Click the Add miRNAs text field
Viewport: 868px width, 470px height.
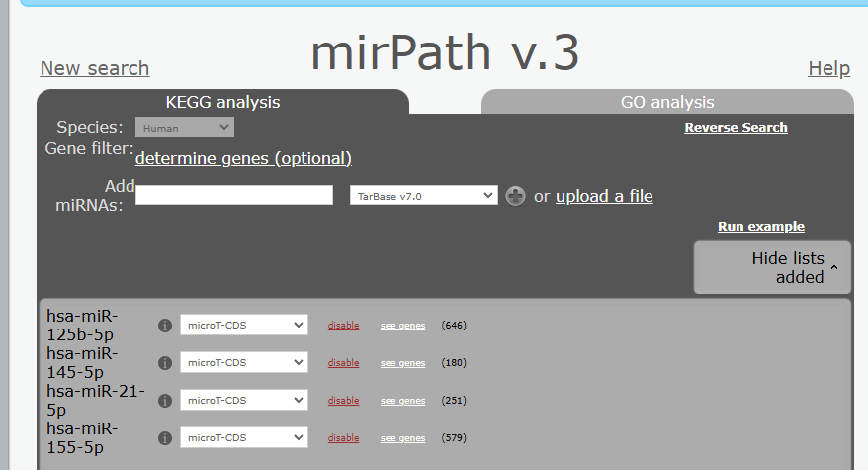234,195
